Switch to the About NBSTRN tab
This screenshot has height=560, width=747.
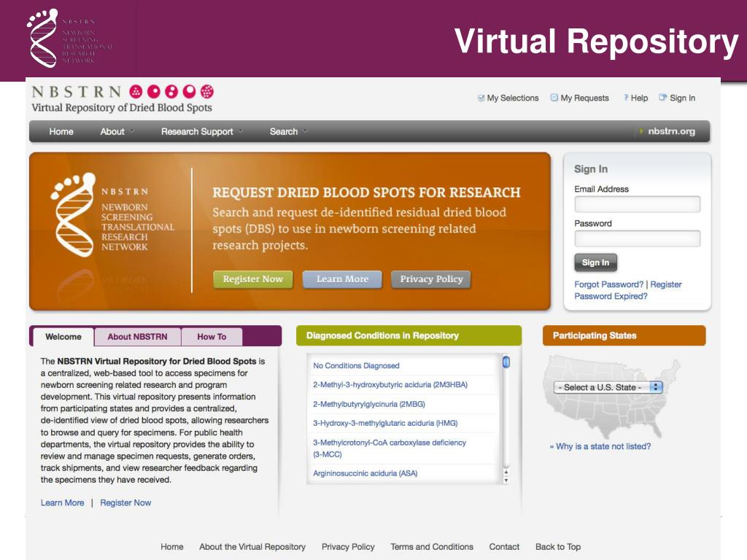pos(137,337)
